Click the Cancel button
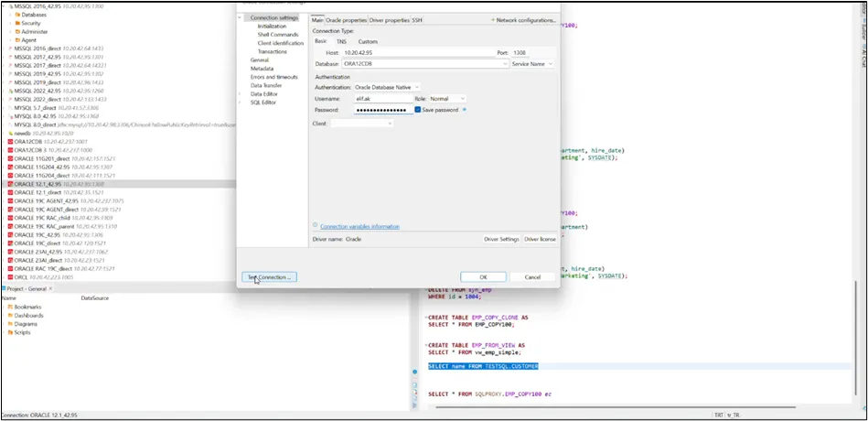This screenshot has width=868, height=421. [532, 277]
